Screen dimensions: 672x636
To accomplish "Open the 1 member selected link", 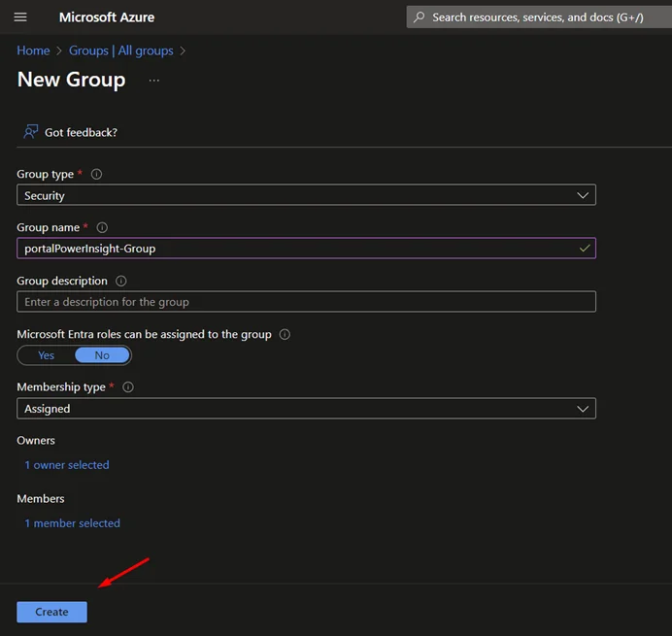I will pyautogui.click(x=73, y=523).
